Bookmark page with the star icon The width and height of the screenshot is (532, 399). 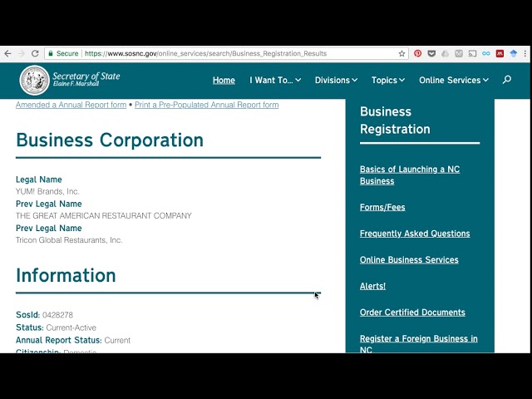[401, 53]
